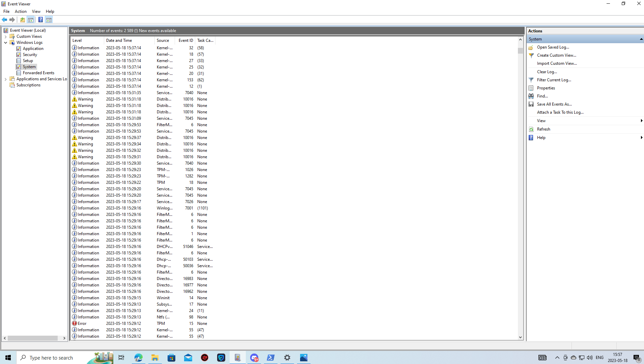Select Application log in tree
This screenshot has width=644, height=364.
[33, 49]
